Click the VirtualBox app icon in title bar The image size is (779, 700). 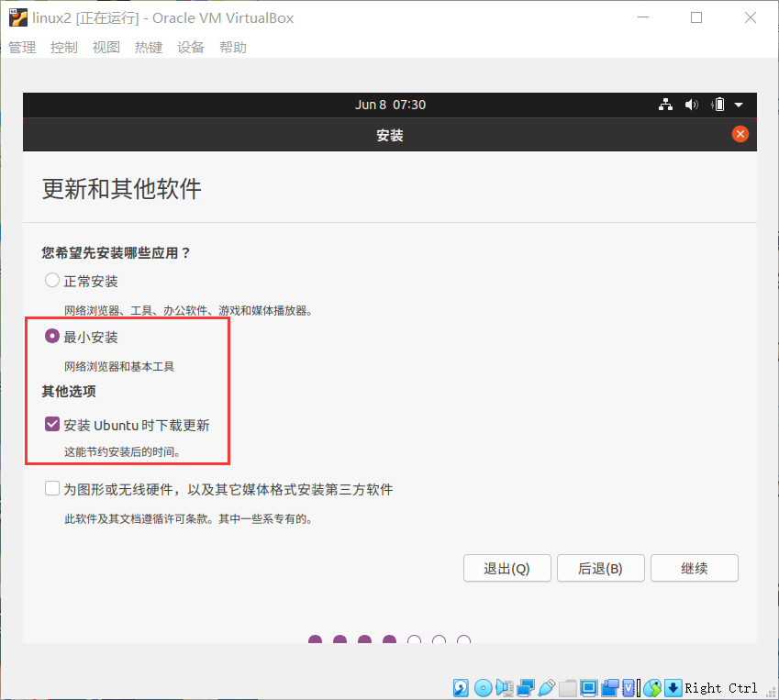(x=17, y=17)
